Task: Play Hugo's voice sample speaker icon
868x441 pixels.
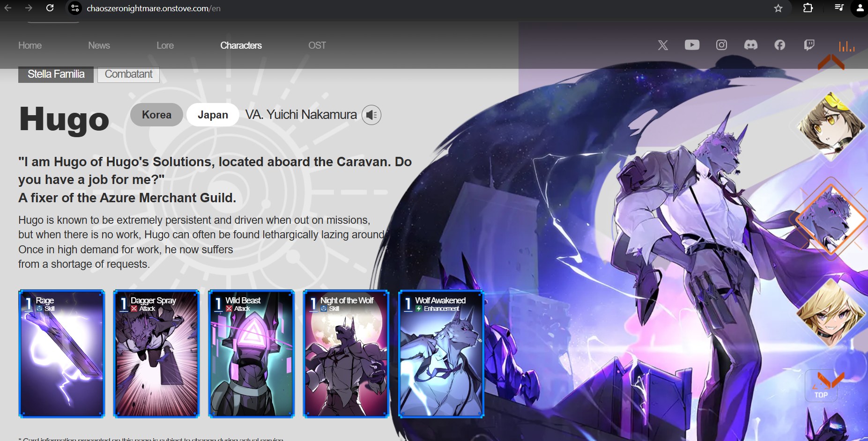Action: click(x=371, y=115)
